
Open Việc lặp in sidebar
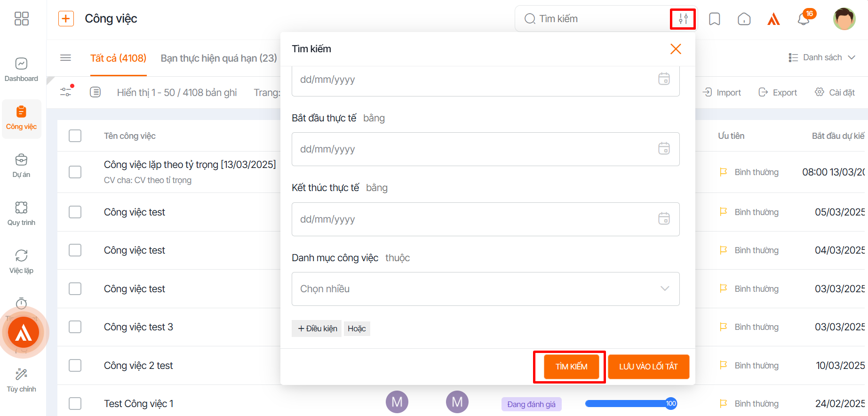click(x=21, y=262)
